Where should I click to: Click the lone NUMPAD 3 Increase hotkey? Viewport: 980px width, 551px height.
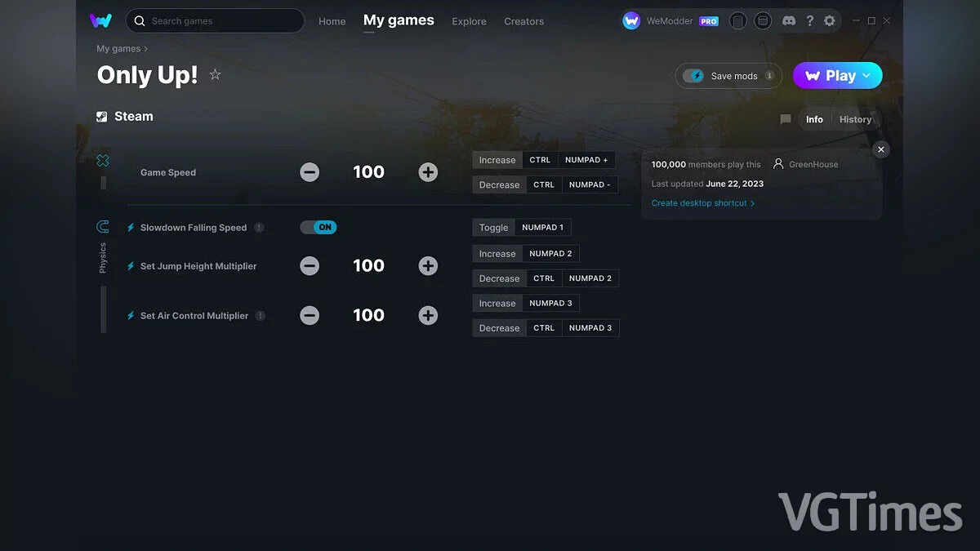550,304
